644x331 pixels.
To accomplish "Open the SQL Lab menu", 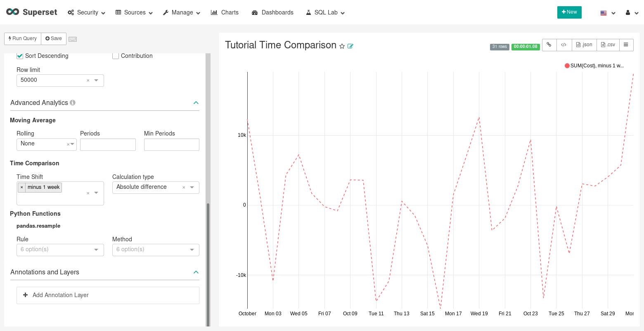I will [325, 12].
